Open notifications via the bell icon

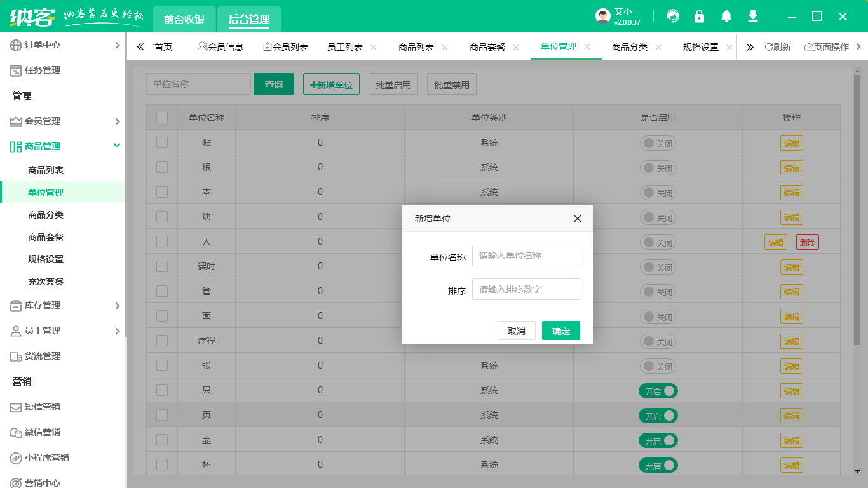[726, 16]
